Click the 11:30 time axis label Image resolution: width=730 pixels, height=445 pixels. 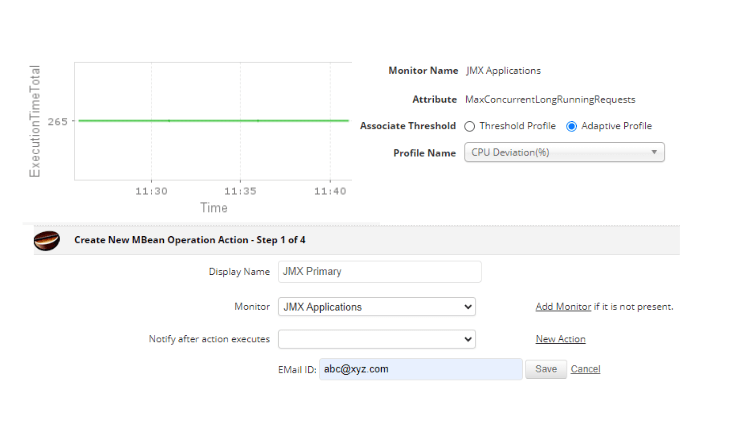coord(151,191)
